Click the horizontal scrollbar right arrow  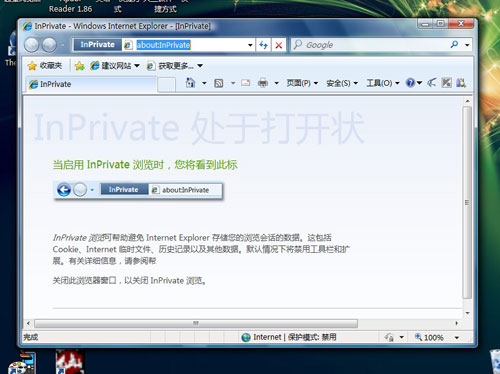457,323
